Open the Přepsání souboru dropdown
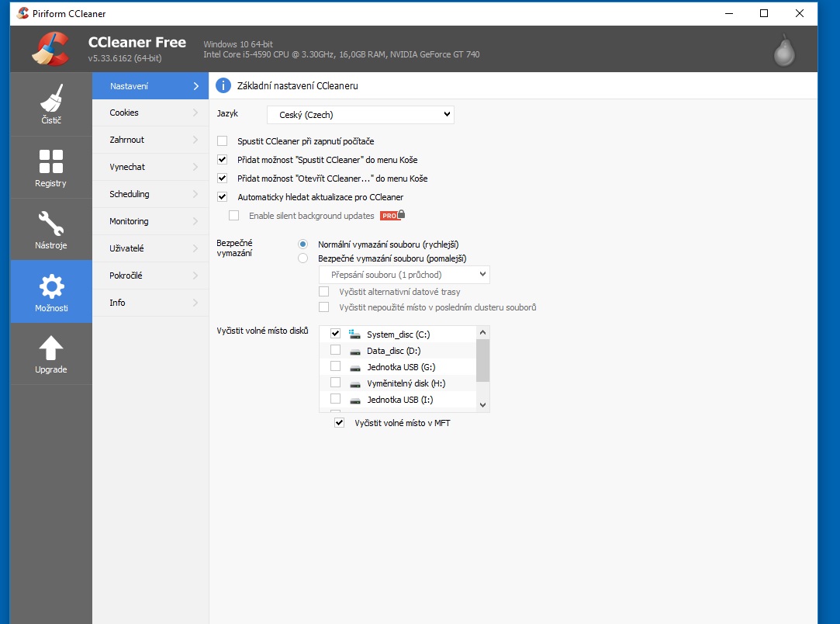 pyautogui.click(x=404, y=275)
